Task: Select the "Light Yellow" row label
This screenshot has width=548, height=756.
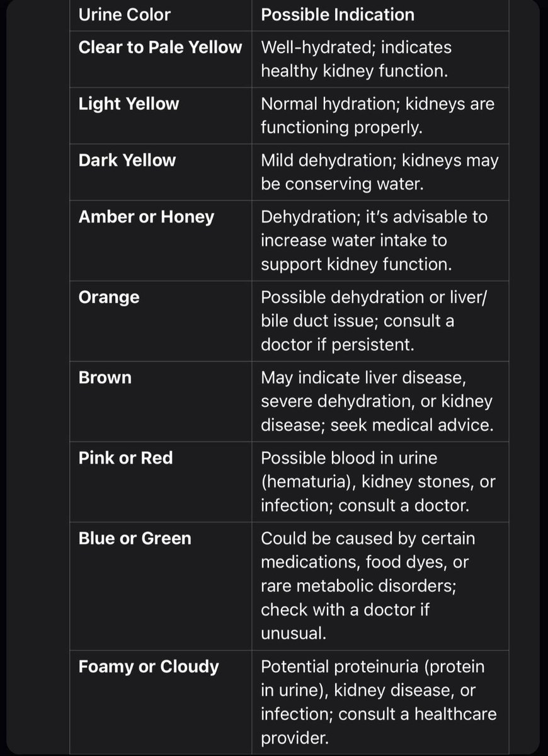Action: click(x=128, y=104)
